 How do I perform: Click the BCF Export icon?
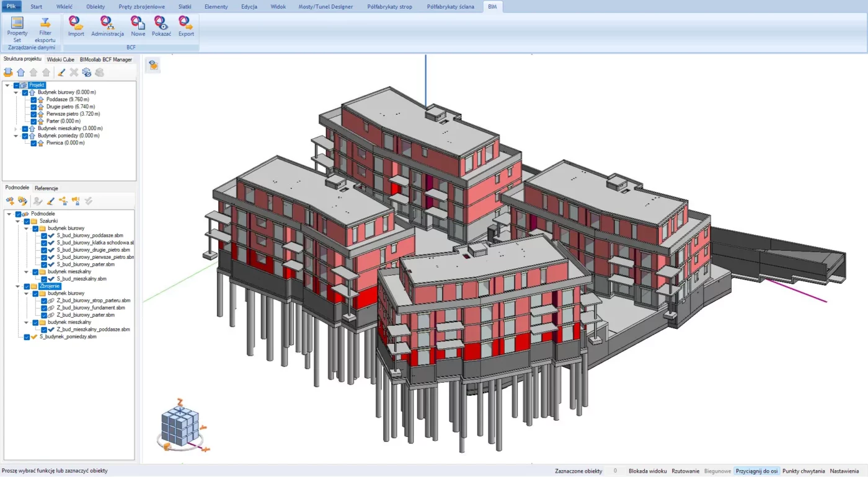(x=186, y=26)
